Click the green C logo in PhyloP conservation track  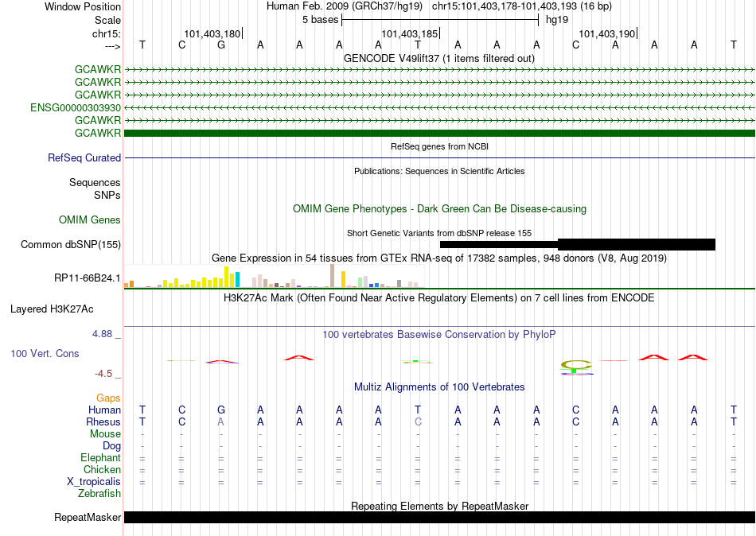pyautogui.click(x=576, y=367)
